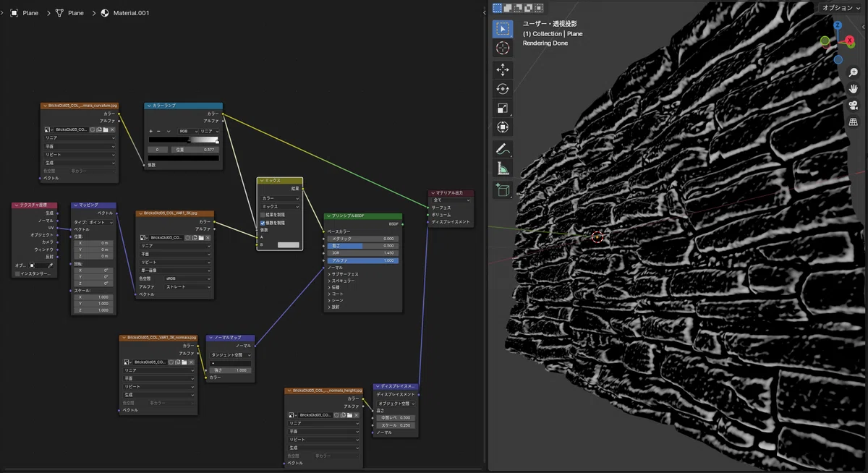The height and width of the screenshot is (473, 868).
Task: Click Mapping node scale X 1.000 field
Action: pyautogui.click(x=94, y=297)
